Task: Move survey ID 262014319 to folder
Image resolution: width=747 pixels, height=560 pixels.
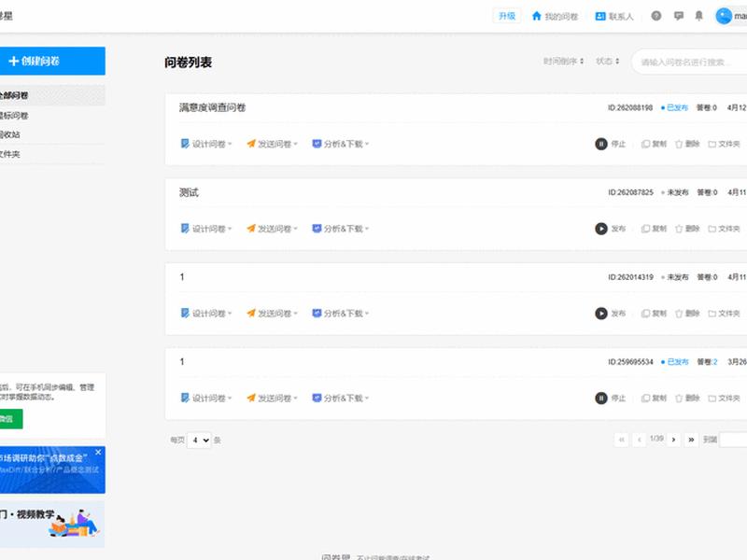Action: 724,314
